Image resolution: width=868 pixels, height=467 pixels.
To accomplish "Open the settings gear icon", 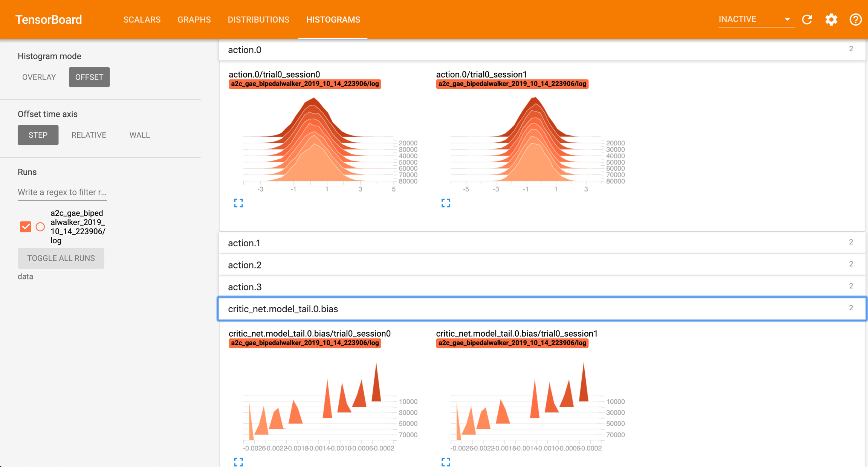I will point(831,20).
